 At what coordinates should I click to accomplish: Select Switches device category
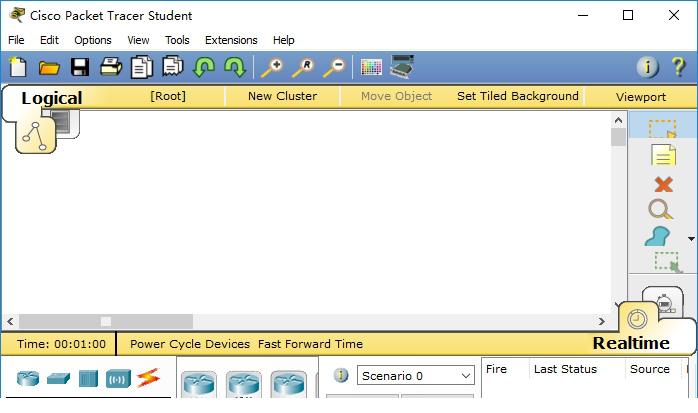point(58,379)
